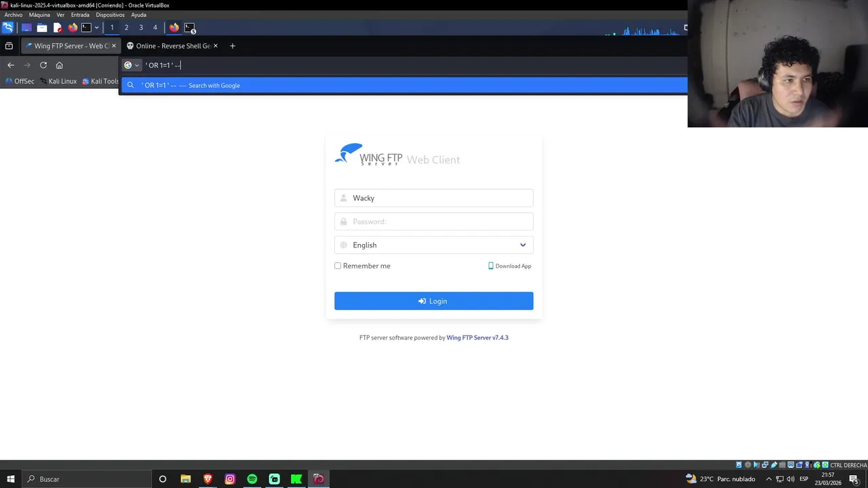
Task: Show desktop using the Kali panel icon
Action: point(26,28)
